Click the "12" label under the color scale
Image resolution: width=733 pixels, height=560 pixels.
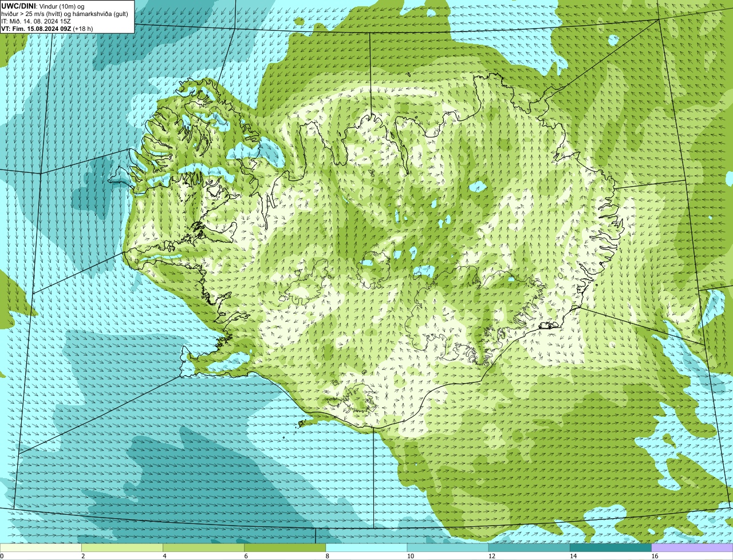pos(491,556)
